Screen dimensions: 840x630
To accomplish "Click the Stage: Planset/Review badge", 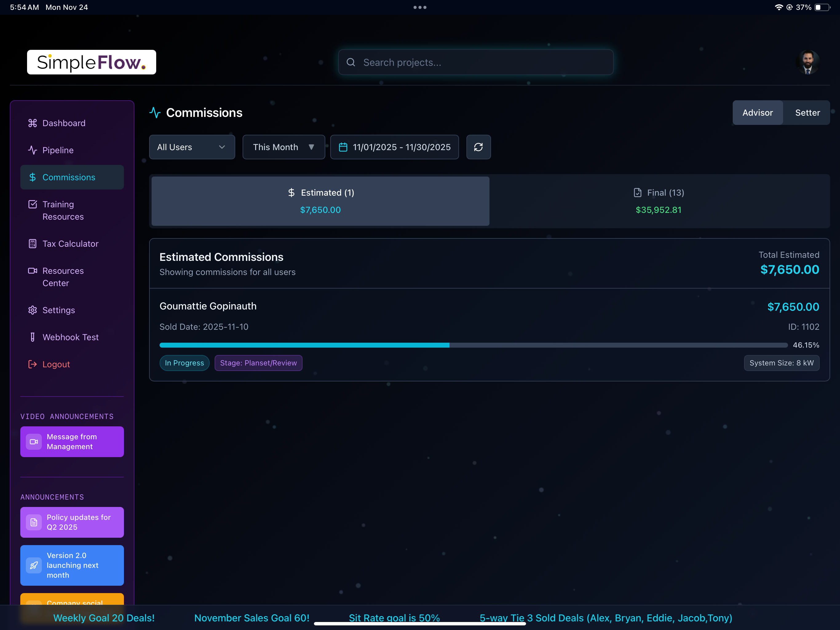I will [259, 363].
